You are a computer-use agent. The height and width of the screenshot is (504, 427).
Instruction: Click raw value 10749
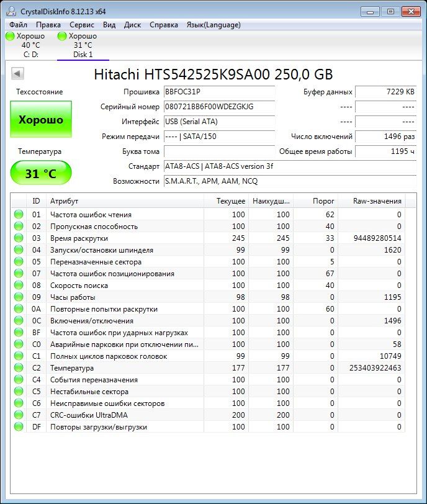[x=390, y=356]
